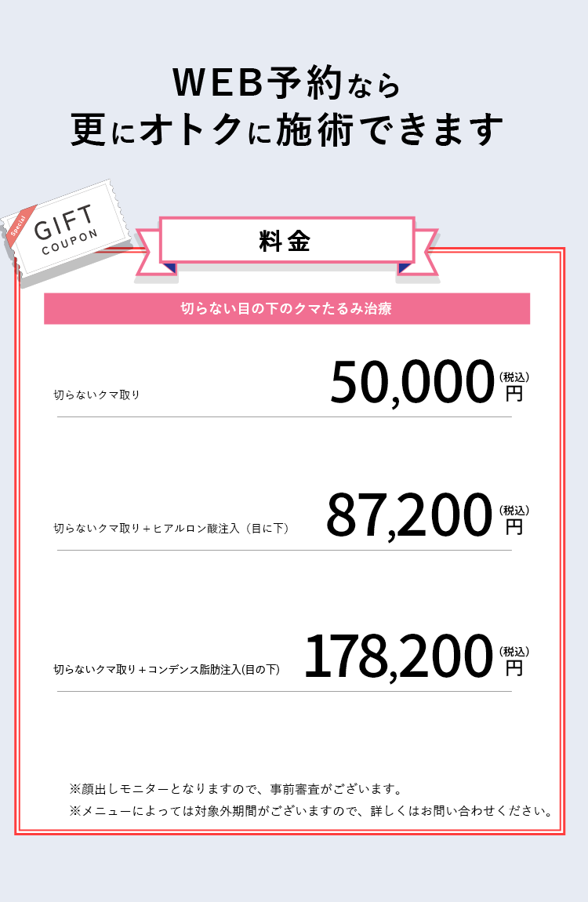Click the 50,000 price figure
Viewport: 588px width, 902px height.
(412, 382)
